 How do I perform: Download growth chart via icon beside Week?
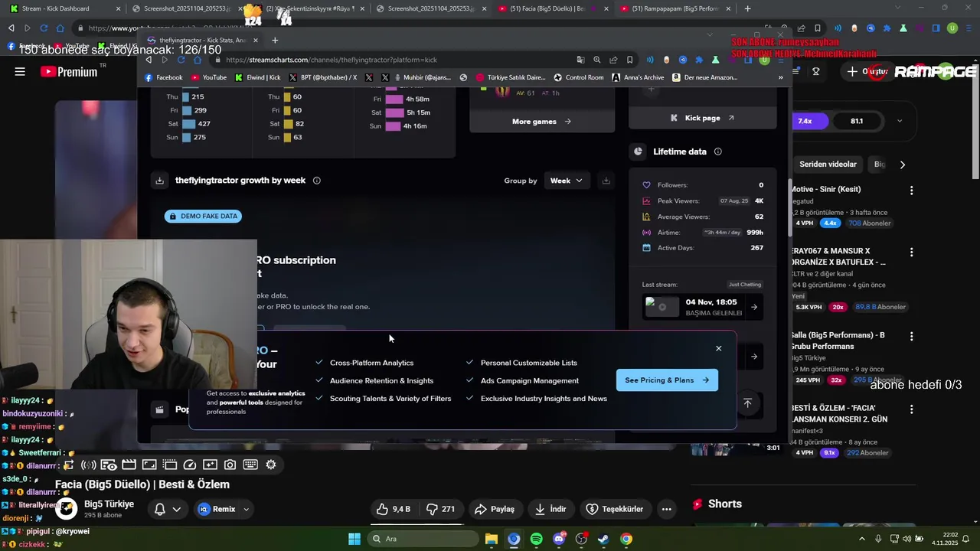pos(606,181)
